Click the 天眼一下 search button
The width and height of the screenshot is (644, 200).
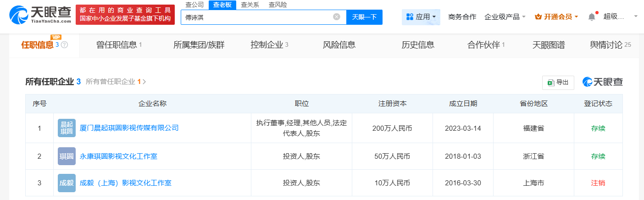pos(364,17)
